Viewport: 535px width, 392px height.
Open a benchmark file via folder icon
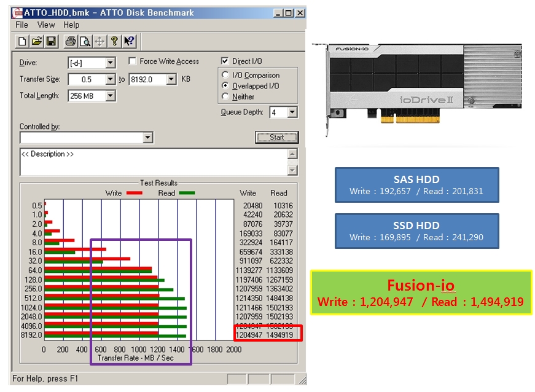(36, 42)
